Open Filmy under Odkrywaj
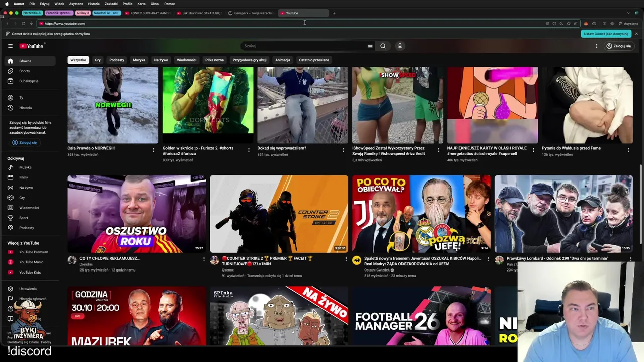Screen dimensions: 644x362 point(30,177)
